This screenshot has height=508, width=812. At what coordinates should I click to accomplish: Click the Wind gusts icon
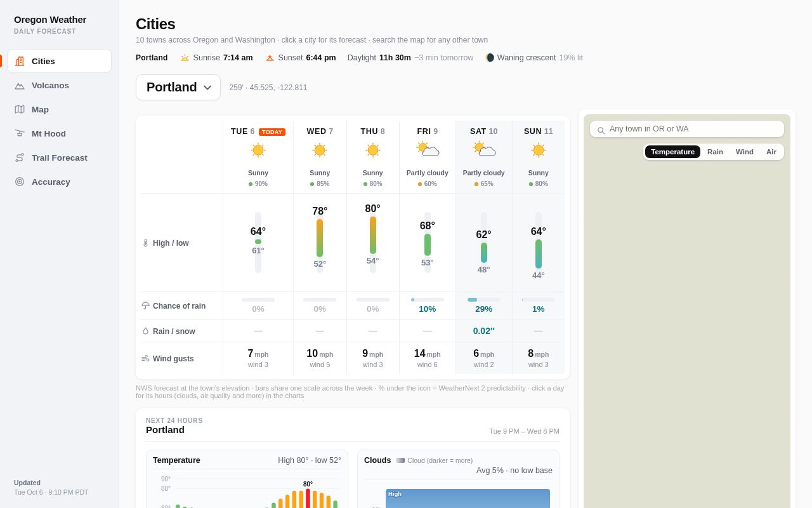pos(145,358)
